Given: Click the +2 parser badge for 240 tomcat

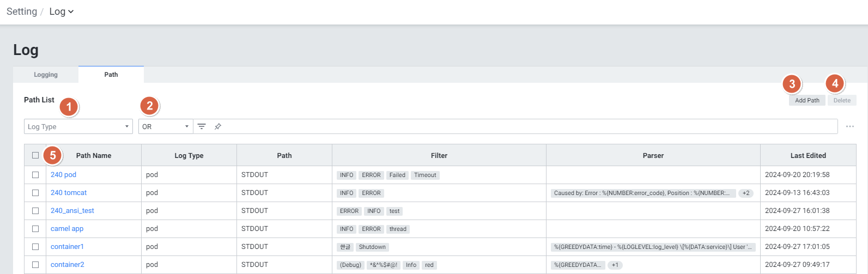Looking at the screenshot, I should pos(745,193).
